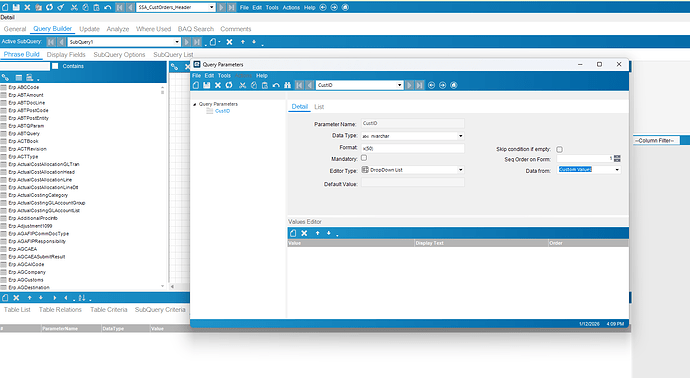Click the Paste icon in the Query Parameters toolbar
Viewport: 690px width, 378px height.
point(265,85)
